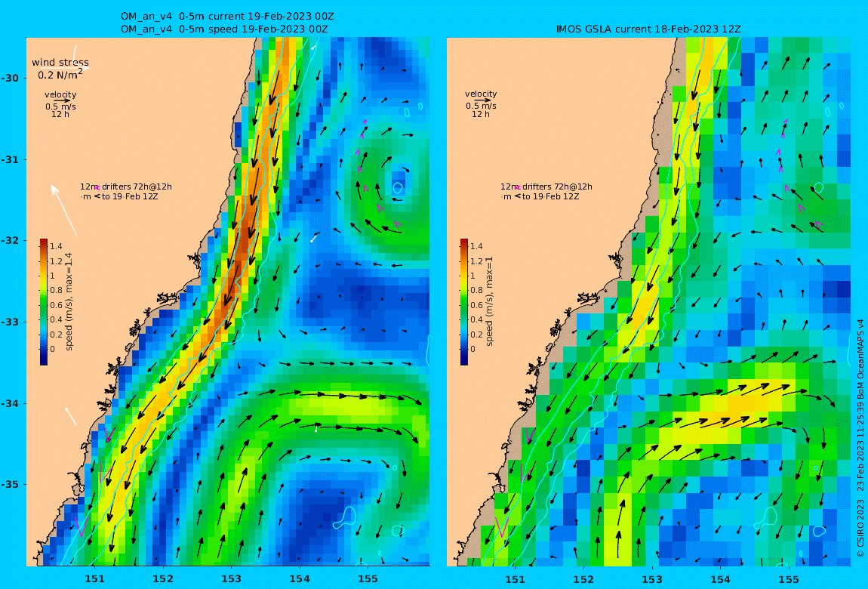Click the velocity scale arrow in right map legend
Viewport: 868px width, 589px height.
pos(482,100)
